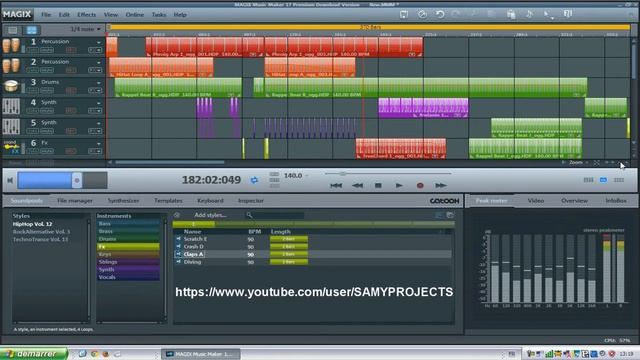The width and height of the screenshot is (640, 360).
Task: Toggle mute on track 1 Percussion
Action: tap(47, 50)
